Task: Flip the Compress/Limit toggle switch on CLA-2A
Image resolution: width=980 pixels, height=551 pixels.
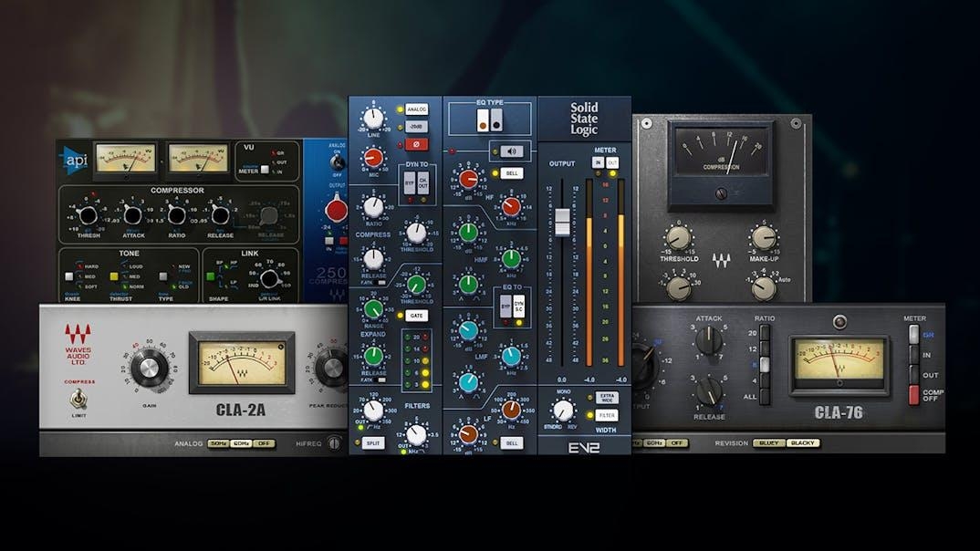Action: [79, 400]
